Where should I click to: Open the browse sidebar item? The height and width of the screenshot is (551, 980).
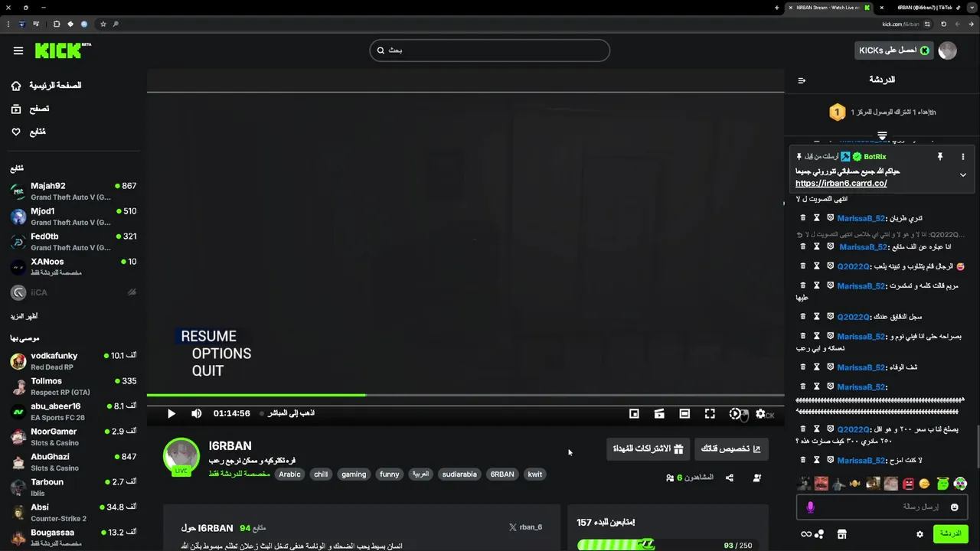29,109
